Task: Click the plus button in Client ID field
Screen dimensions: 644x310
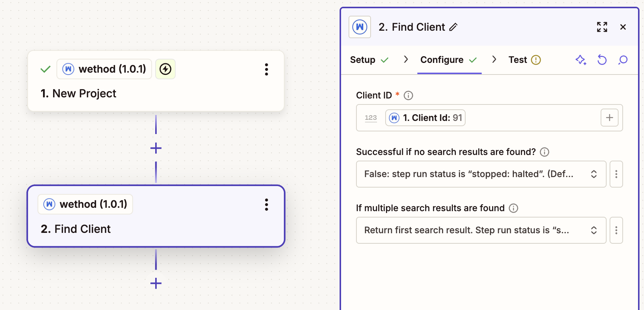Action: (x=609, y=118)
